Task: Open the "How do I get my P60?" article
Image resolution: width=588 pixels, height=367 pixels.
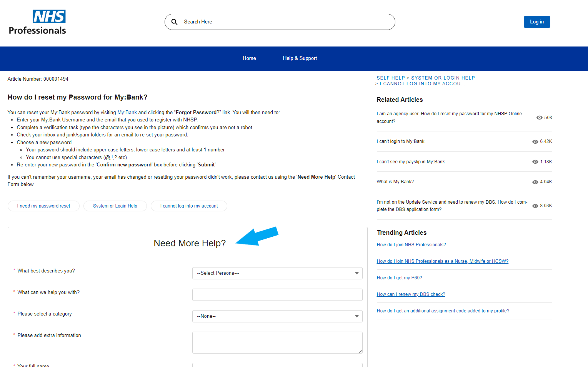Action: pos(399,277)
